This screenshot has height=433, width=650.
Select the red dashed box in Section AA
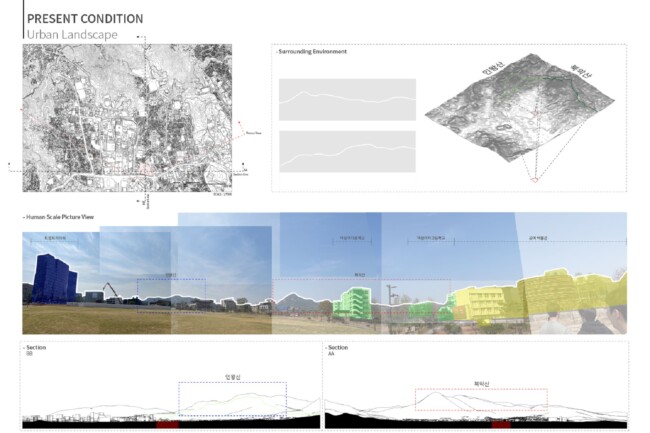coord(480,400)
